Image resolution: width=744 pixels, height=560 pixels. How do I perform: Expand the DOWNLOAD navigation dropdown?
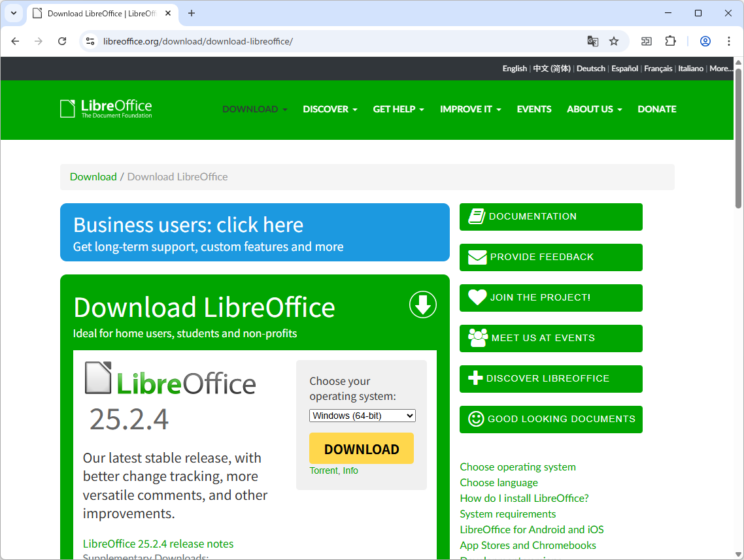click(254, 109)
